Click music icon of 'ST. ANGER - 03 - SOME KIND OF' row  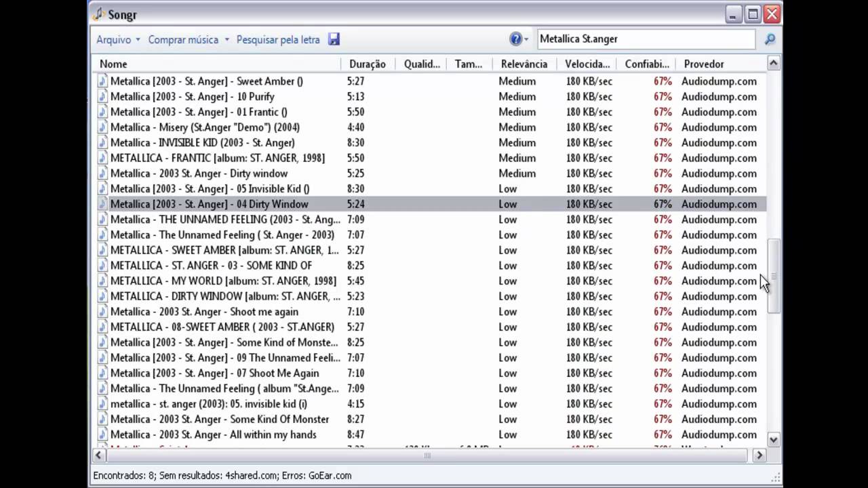point(102,266)
